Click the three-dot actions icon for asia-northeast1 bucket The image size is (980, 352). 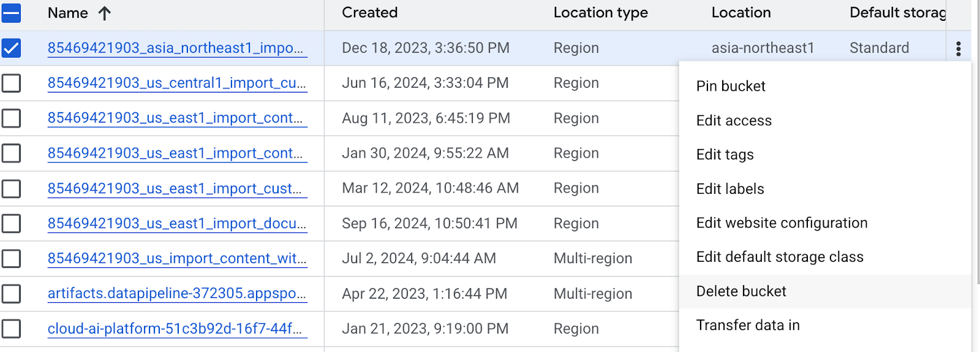pos(958,48)
